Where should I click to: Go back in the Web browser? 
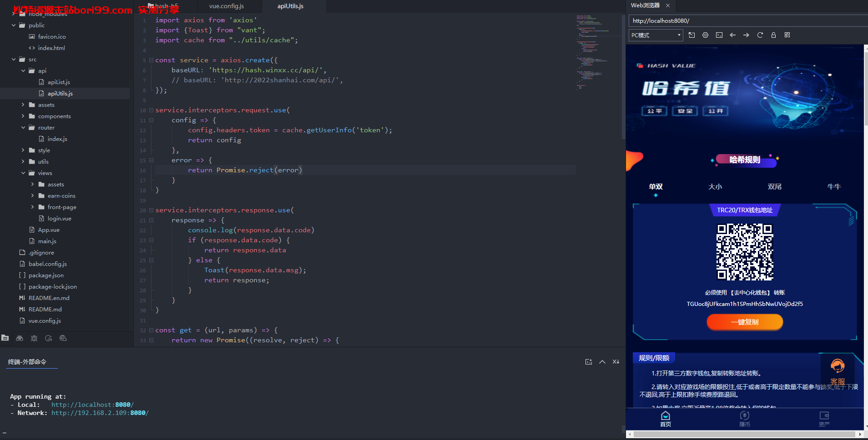pyautogui.click(x=732, y=35)
